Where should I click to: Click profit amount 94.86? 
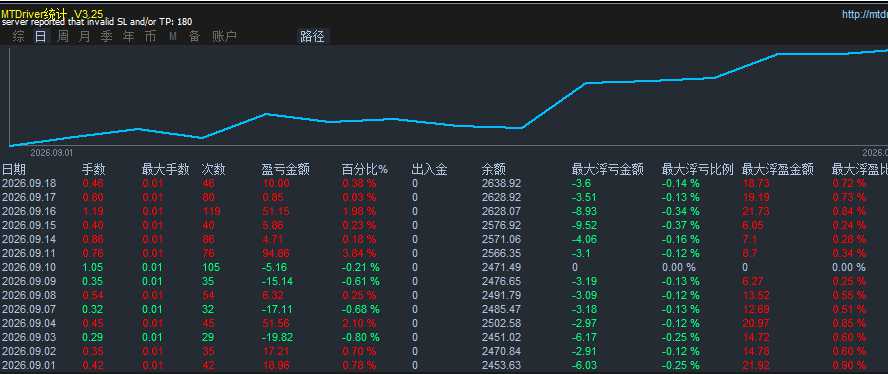[276, 253]
